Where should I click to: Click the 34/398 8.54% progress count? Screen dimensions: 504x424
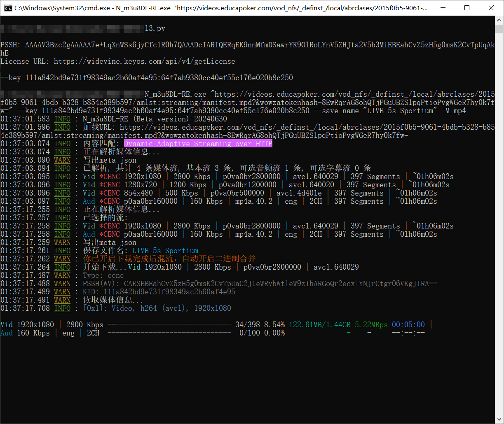[260, 325]
